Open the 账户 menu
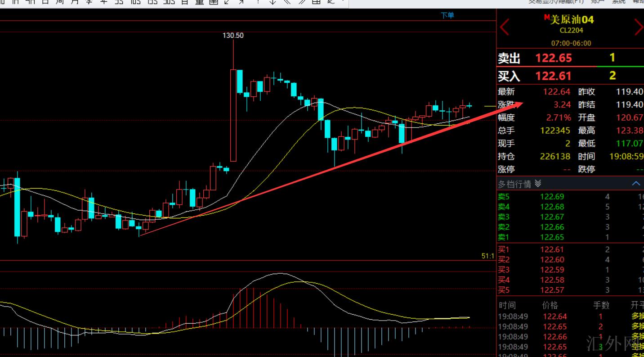The image size is (644, 357). click(x=597, y=2)
